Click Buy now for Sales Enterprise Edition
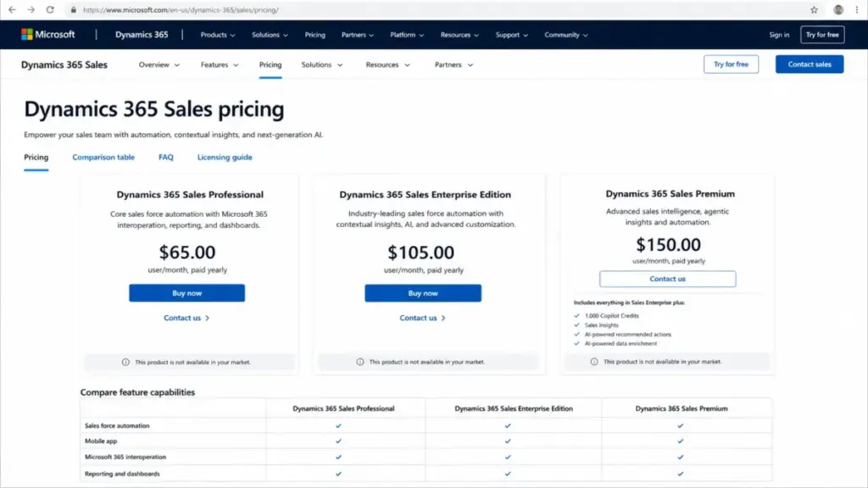The image size is (868, 488). pyautogui.click(x=423, y=293)
